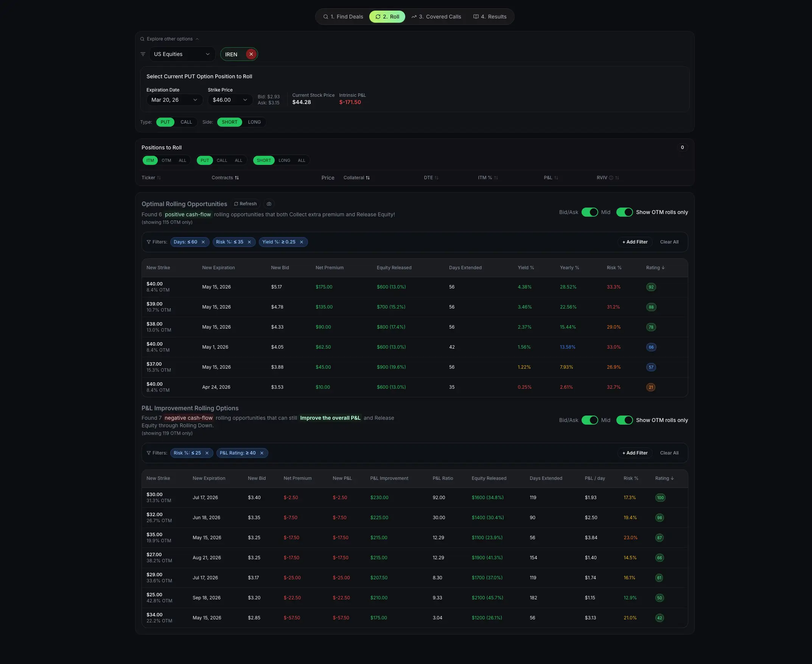Open 4. Results tab
This screenshot has height=664, width=812.
coord(490,17)
